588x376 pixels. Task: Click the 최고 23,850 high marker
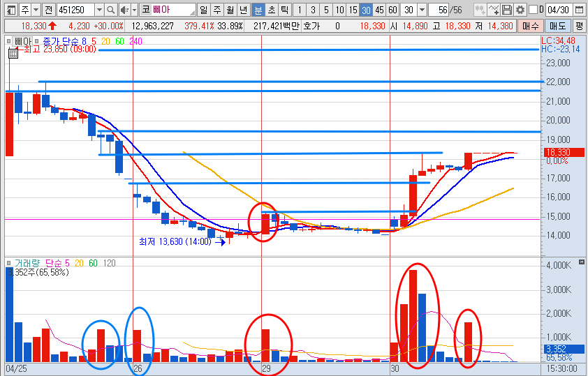click(x=59, y=49)
